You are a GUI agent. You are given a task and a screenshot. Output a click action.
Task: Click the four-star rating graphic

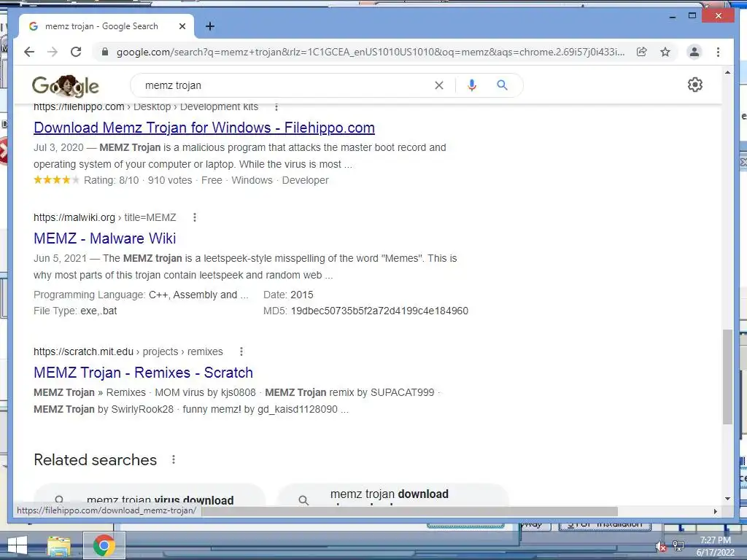[56, 180]
